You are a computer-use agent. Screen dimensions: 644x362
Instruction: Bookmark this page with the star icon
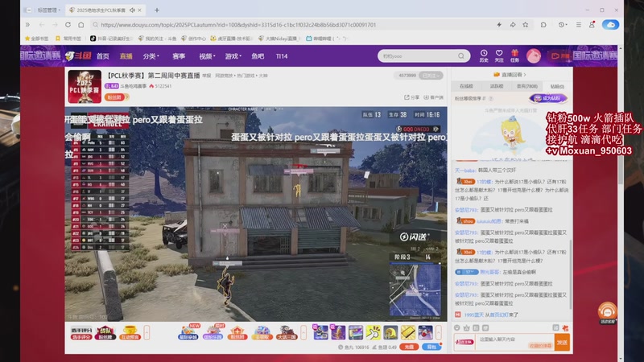pyautogui.click(x=526, y=25)
